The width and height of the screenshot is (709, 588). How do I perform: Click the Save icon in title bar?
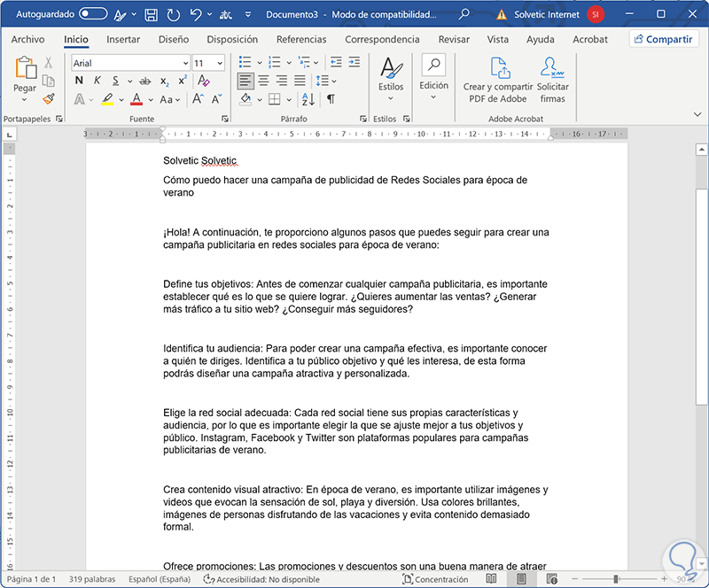tap(151, 15)
